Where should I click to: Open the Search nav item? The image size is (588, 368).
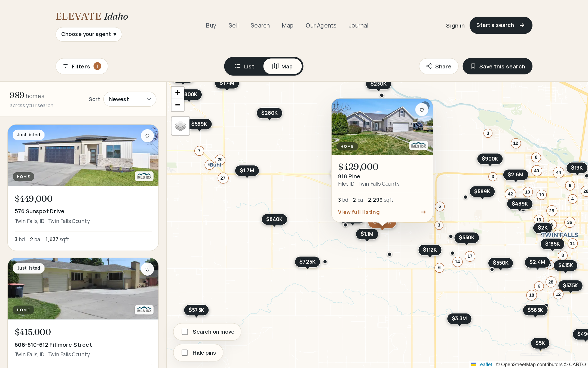[x=260, y=26]
